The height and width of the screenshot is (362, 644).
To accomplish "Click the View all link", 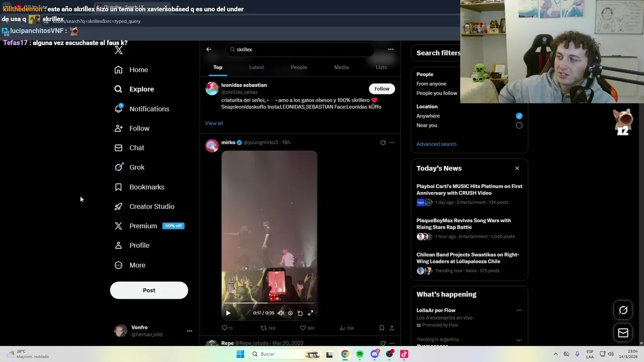I will [214, 123].
